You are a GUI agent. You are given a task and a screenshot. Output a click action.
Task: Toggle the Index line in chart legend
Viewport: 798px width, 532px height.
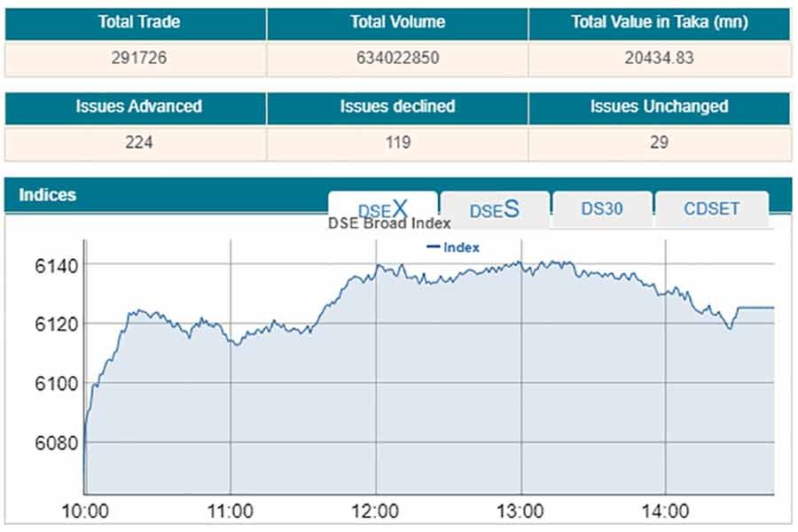click(x=455, y=247)
